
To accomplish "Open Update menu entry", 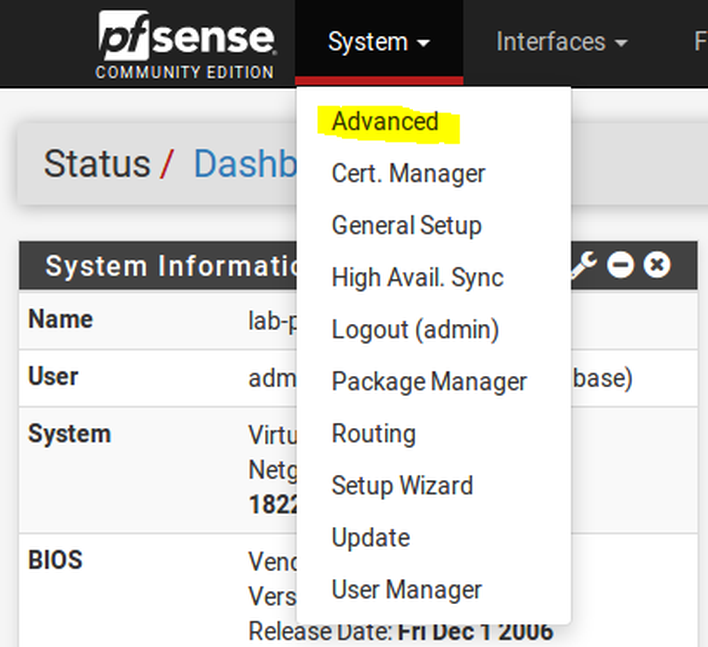I will point(371,537).
